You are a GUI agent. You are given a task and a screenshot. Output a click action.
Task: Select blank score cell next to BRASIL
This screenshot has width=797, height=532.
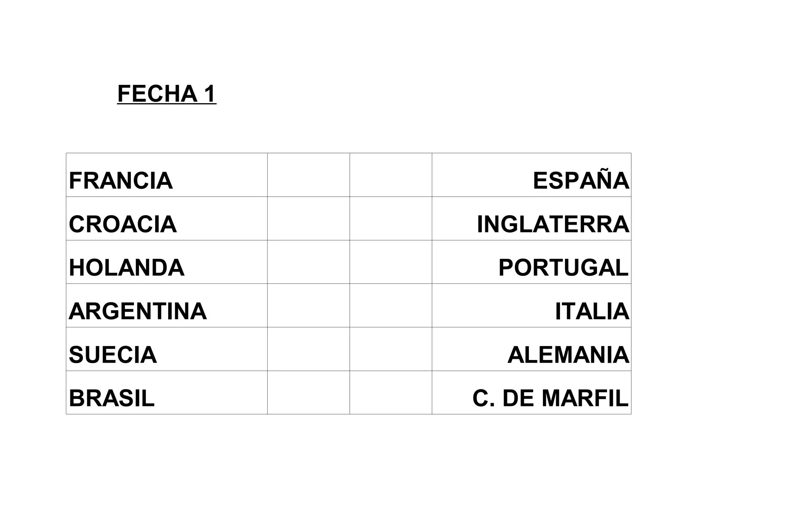[x=308, y=393]
